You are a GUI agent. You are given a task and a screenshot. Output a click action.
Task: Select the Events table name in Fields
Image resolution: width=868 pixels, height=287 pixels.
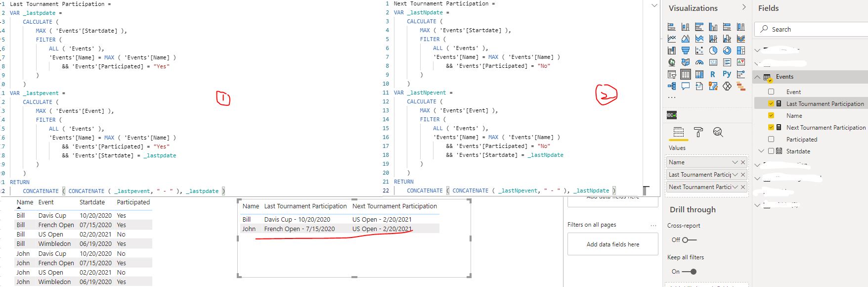click(x=785, y=77)
